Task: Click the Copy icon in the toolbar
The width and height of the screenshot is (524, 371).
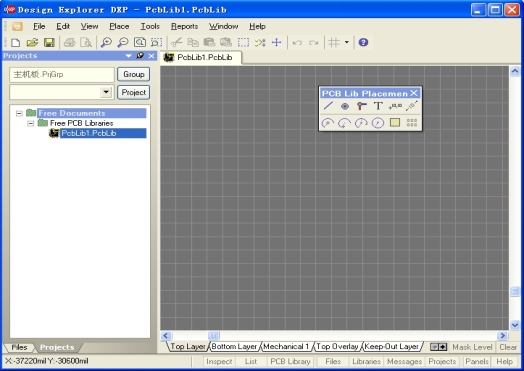Action: pyautogui.click(x=193, y=42)
